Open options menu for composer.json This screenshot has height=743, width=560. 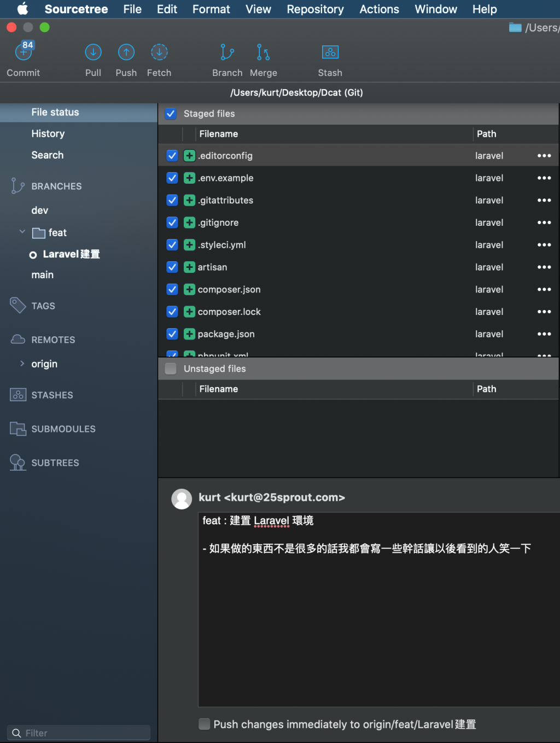(x=544, y=290)
